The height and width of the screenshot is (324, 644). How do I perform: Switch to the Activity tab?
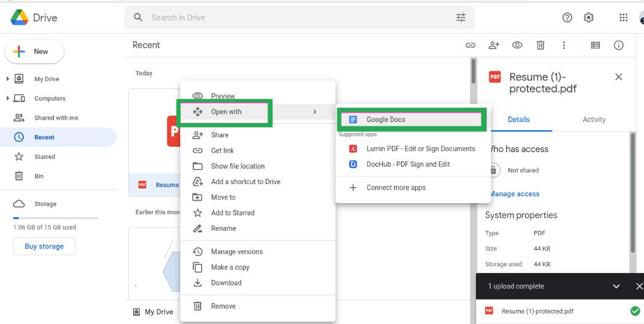(x=594, y=120)
